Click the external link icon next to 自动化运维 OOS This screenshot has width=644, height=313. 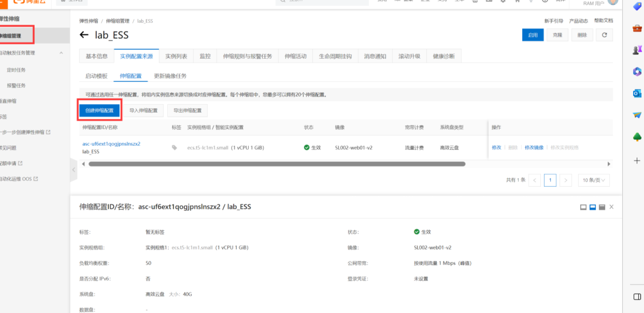click(36, 179)
